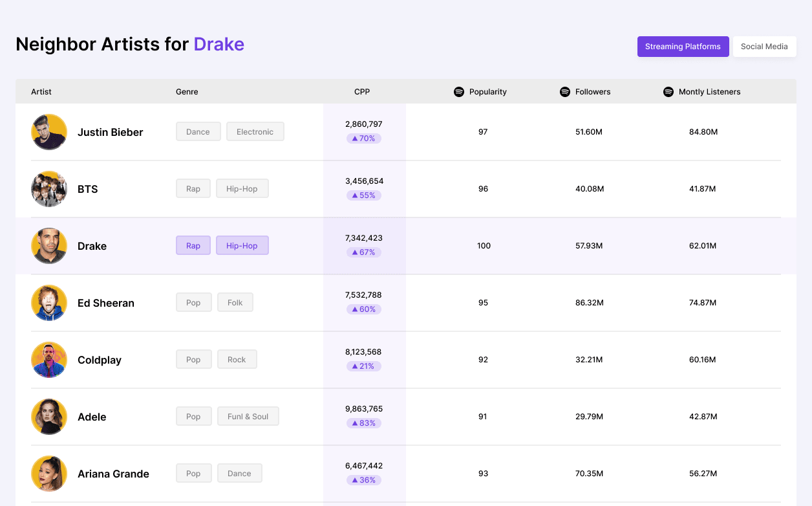812x506 pixels.
Task: Click the Artist column header
Action: [x=41, y=92]
